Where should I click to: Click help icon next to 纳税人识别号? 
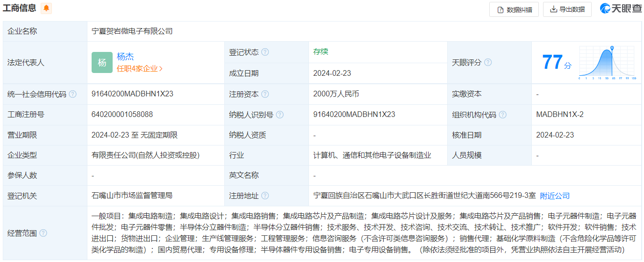[279, 115]
